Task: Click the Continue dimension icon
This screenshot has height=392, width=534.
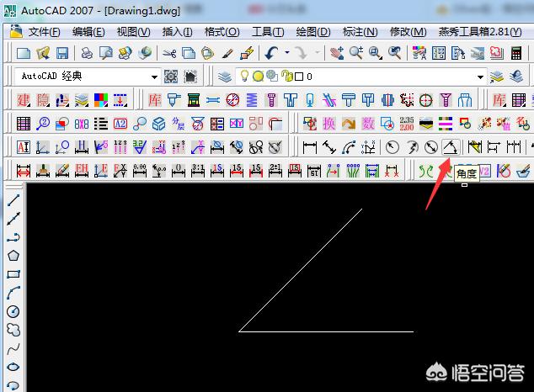Action: 514,147
